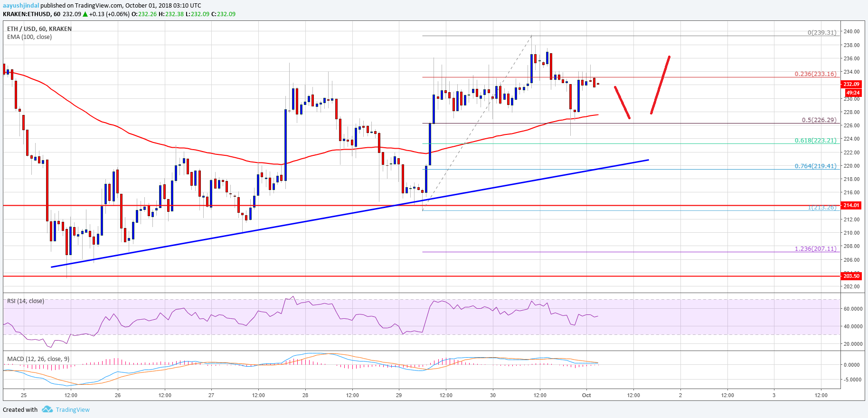Click the 20.0000 RSI axis label

(853, 344)
